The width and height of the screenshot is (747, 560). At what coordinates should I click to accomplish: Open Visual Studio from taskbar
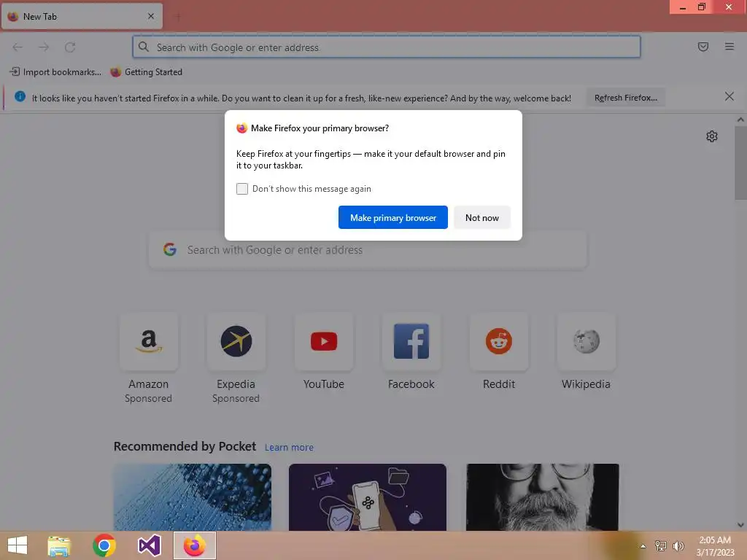149,545
